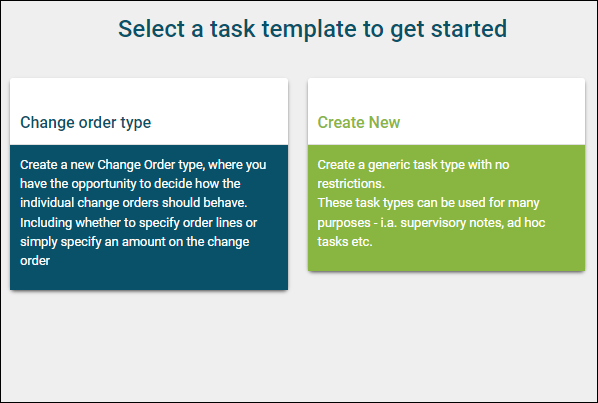Click text "Create a generic task type with no"
This screenshot has width=598, height=403.
[x=413, y=165]
